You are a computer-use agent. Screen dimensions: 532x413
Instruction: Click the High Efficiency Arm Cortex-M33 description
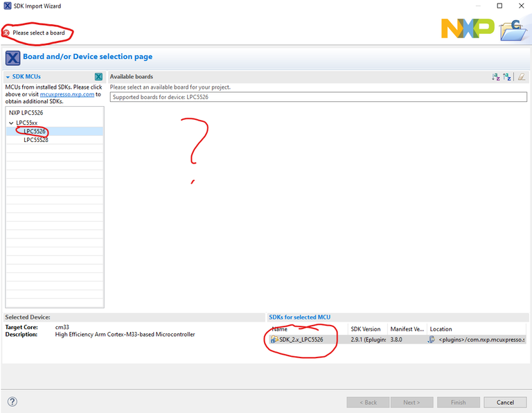125,334
